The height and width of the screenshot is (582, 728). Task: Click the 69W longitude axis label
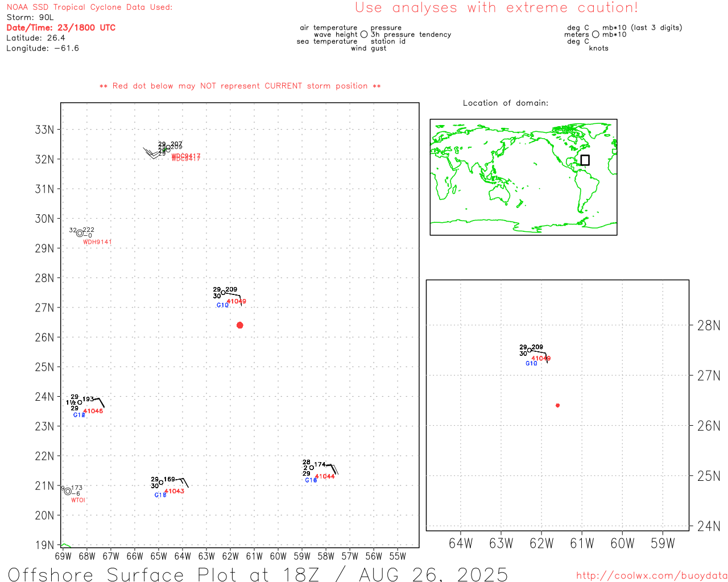pos(63,556)
